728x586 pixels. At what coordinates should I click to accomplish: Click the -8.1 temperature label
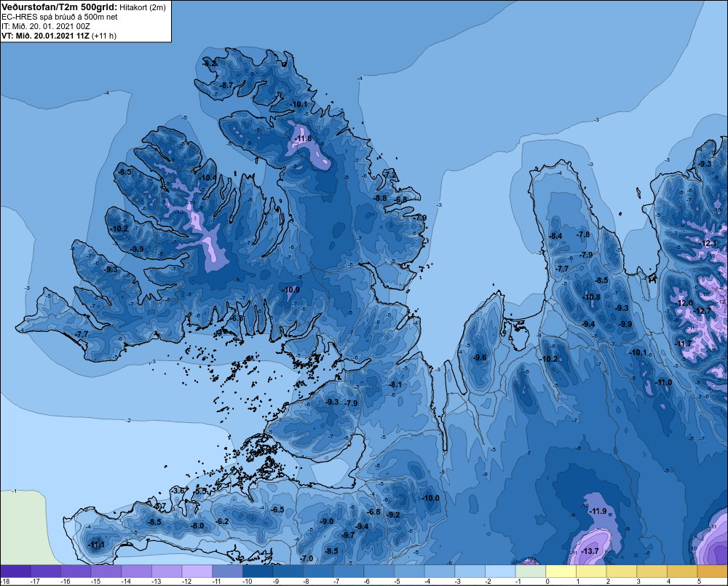[395, 385]
